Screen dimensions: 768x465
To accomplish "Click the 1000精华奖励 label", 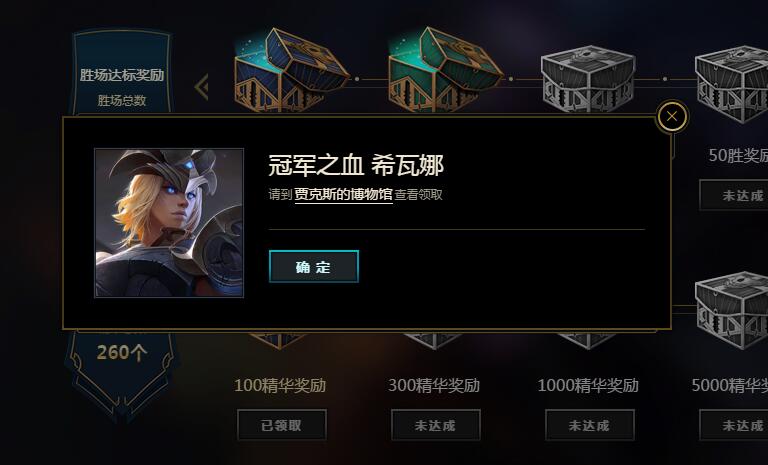I will (588, 385).
